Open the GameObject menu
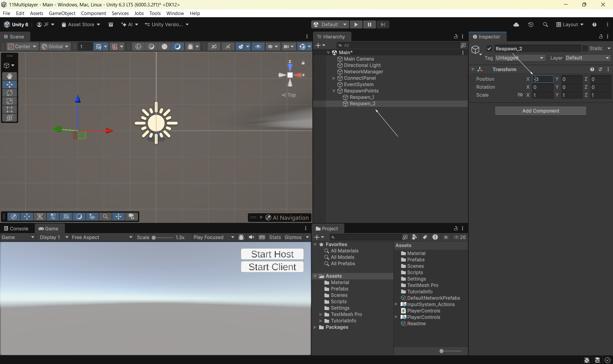613x364 pixels. pyautogui.click(x=62, y=13)
